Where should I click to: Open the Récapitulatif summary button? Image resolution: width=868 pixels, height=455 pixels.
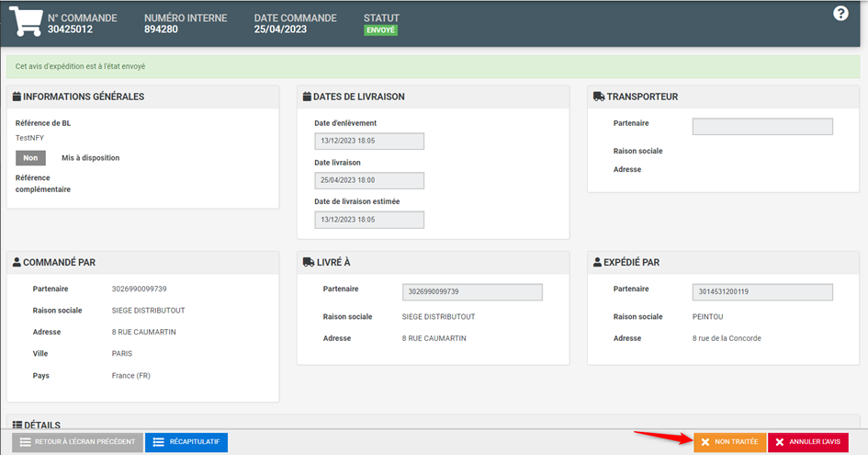click(x=186, y=442)
